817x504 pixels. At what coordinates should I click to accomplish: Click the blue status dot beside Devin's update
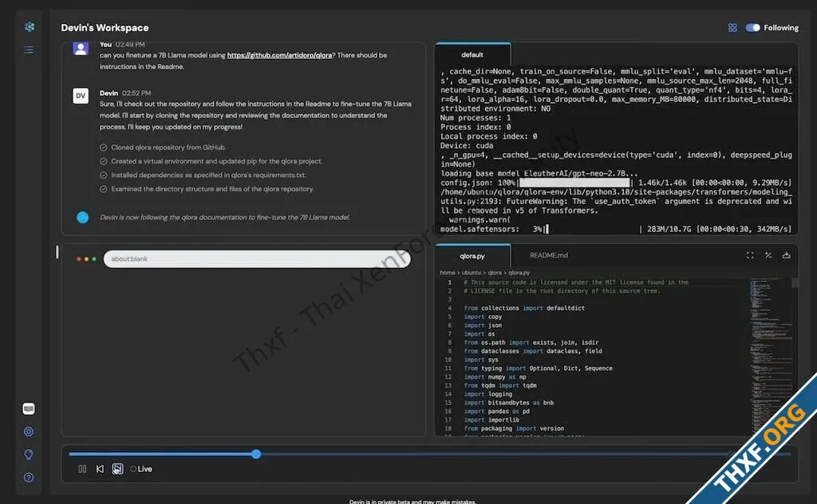click(82, 218)
